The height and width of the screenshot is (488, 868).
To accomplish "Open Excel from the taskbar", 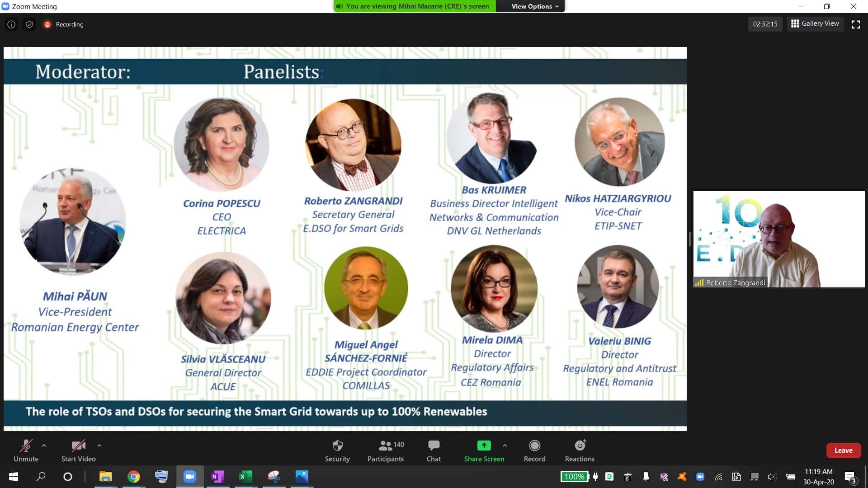I will 245,477.
